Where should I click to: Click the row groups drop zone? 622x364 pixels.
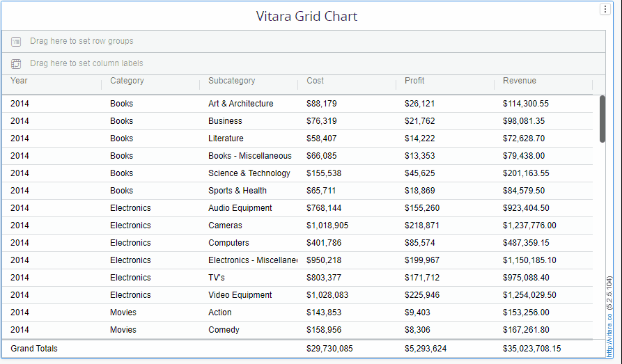pyautogui.click(x=303, y=42)
